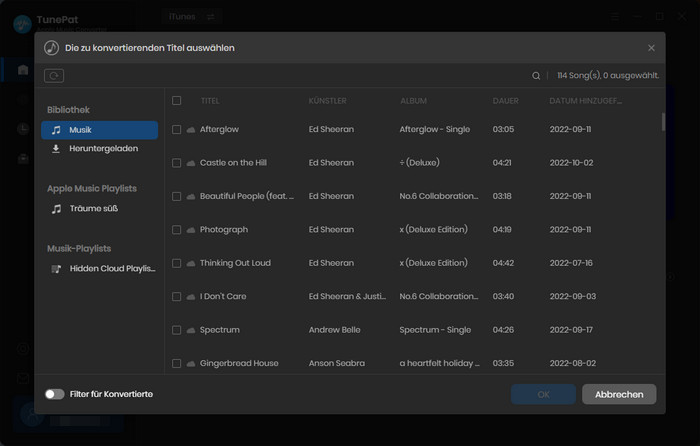Image resolution: width=700 pixels, height=446 pixels.
Task: Select all songs with header checkbox
Action: click(x=176, y=100)
